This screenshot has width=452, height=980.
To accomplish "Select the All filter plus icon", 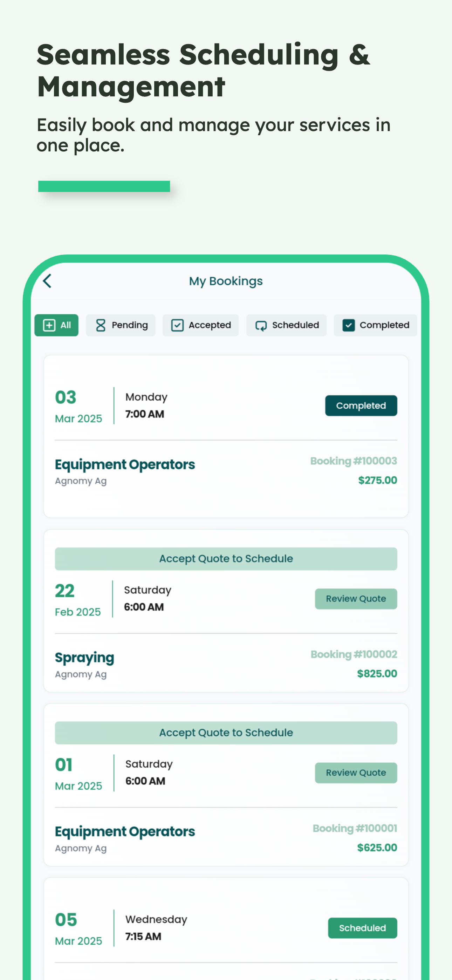I will 49,325.
